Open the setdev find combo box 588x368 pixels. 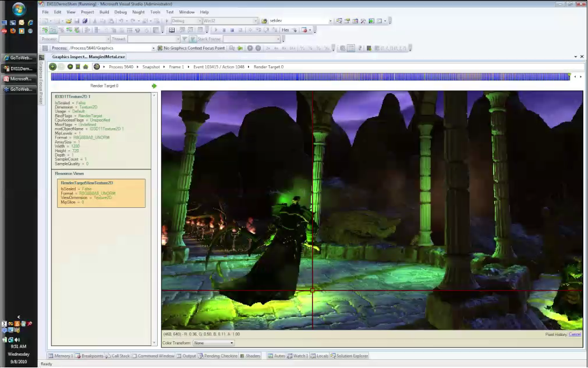pyautogui.click(x=300, y=21)
